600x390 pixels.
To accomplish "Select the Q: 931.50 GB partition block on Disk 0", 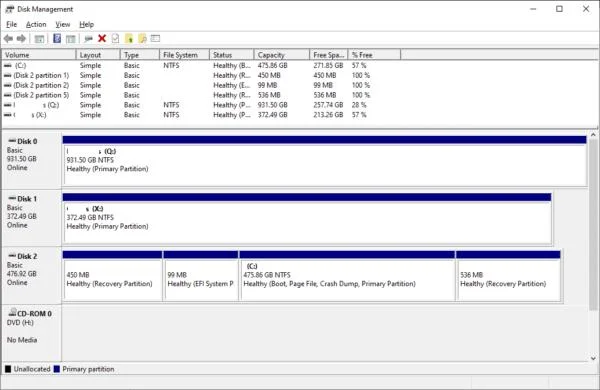I will (x=324, y=161).
